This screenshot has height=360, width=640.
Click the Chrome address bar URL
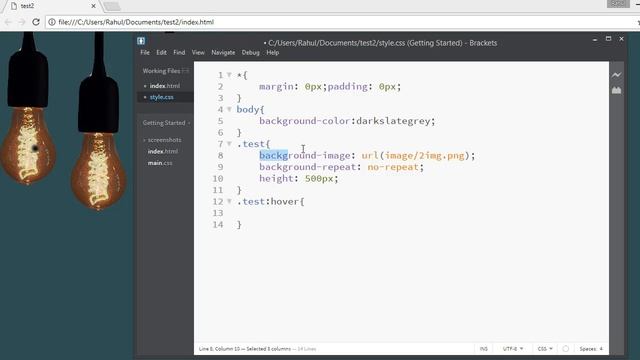136,22
